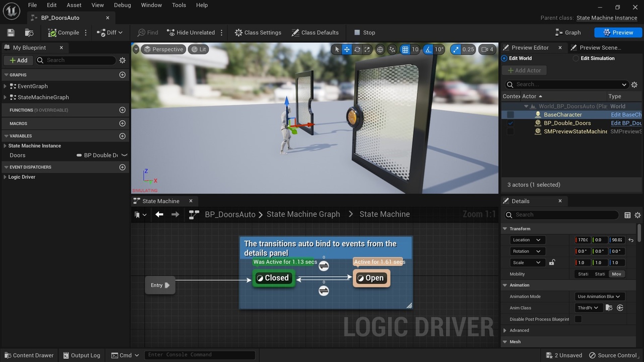The height and width of the screenshot is (362, 644).
Task: Open Class Settings
Action: point(258,32)
